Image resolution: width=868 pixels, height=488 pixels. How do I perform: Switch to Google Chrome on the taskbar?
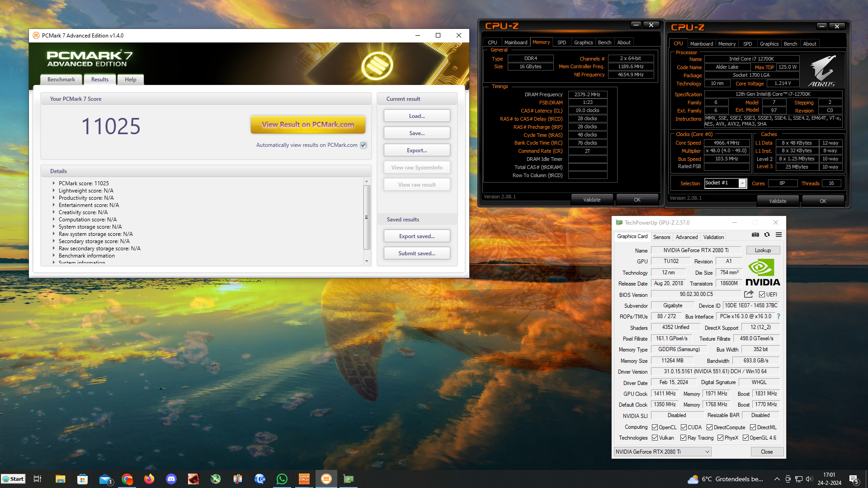tap(127, 479)
